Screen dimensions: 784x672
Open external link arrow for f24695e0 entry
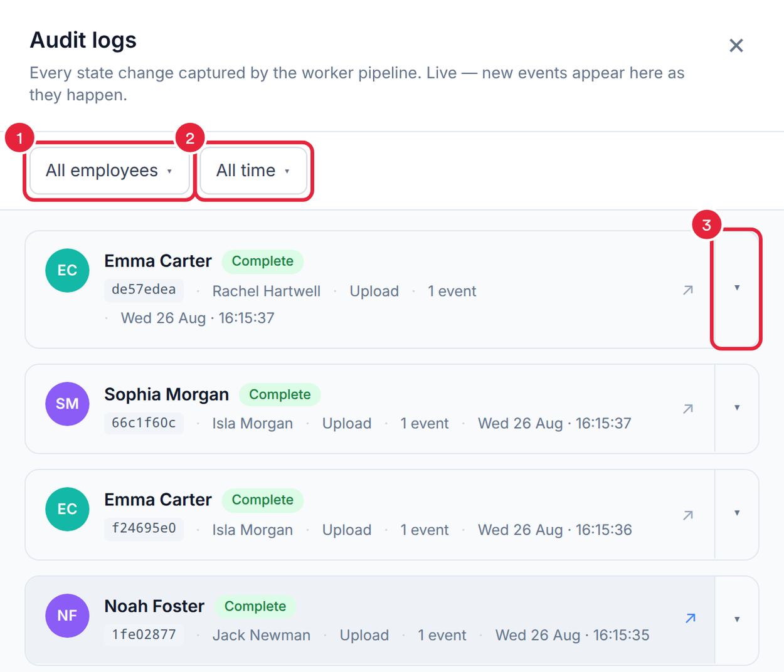click(x=688, y=515)
